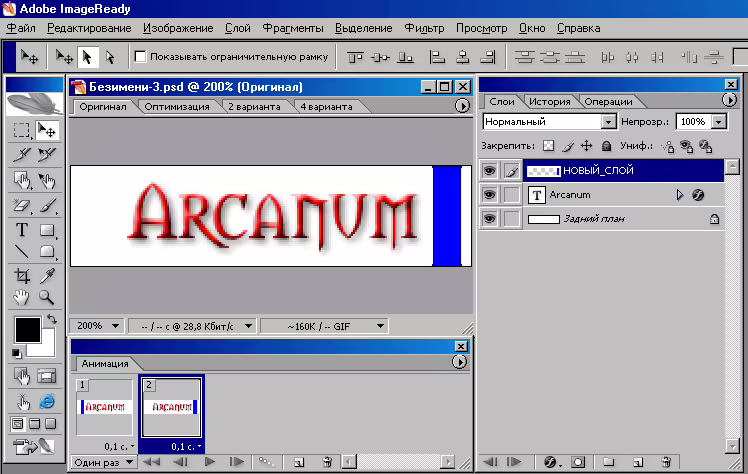Select the Paintbrush tool
This screenshot has width=748, height=474.
(x=47, y=205)
